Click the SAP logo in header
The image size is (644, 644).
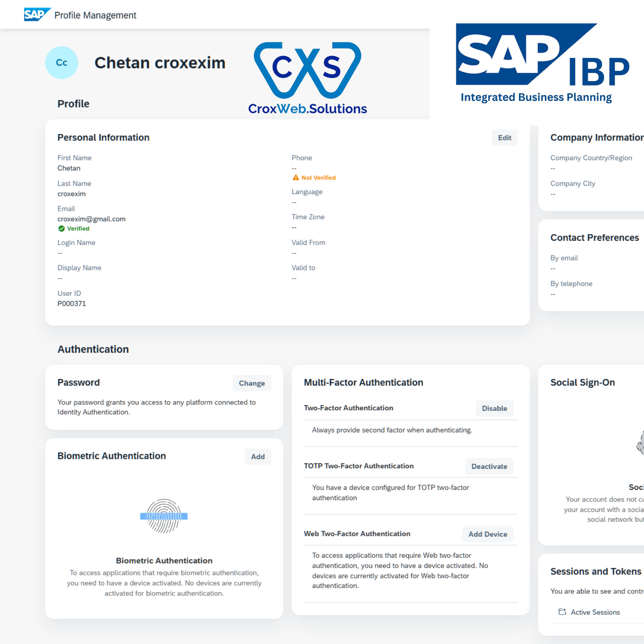[x=37, y=15]
